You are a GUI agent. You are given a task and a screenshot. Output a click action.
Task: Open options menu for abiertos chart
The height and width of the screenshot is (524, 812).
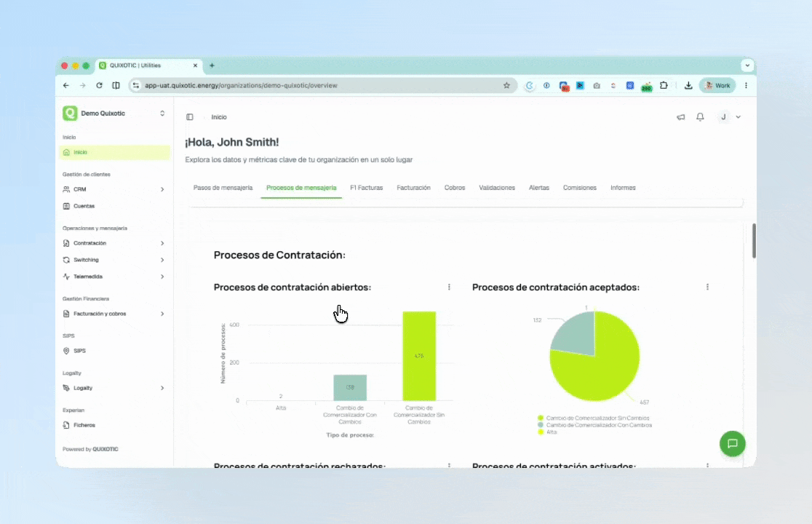click(x=449, y=287)
